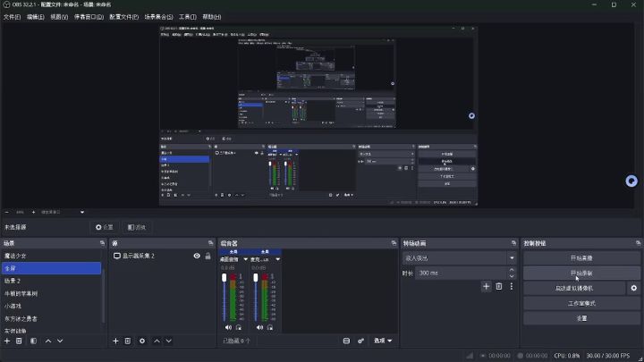Click the 启动虚拟摄像机 virtual camera button
This screenshot has height=362, width=644.
[x=574, y=288]
